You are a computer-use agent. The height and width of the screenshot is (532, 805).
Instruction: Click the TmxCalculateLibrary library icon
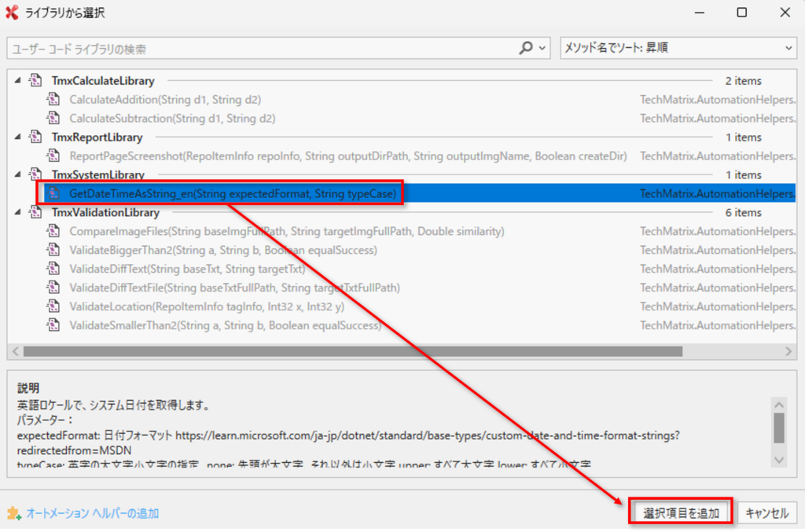[x=35, y=80]
